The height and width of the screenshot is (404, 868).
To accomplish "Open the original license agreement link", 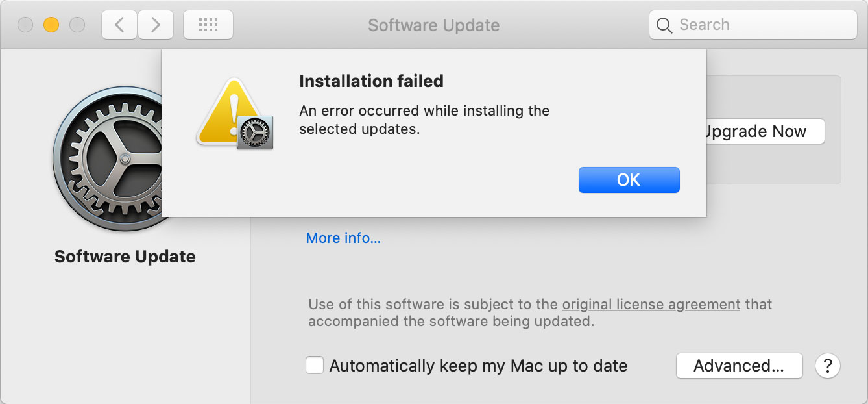I will tap(651, 304).
